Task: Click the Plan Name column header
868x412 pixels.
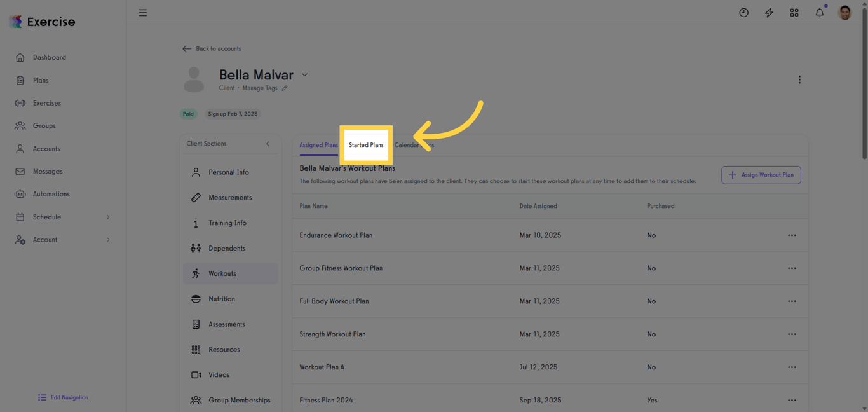Action: click(x=314, y=206)
